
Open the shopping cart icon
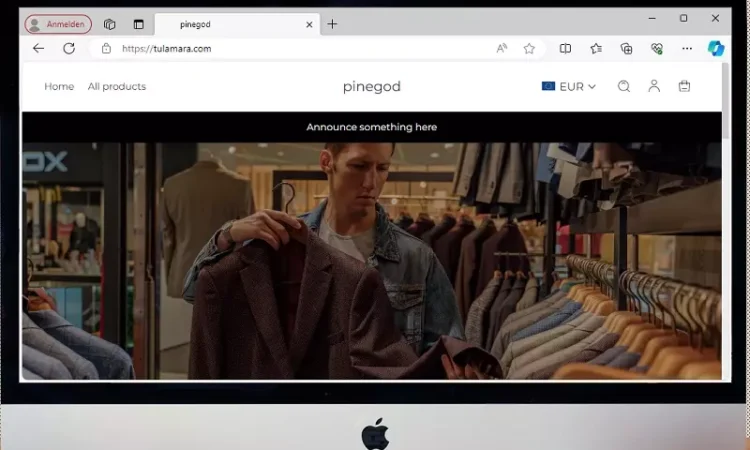[x=684, y=86]
